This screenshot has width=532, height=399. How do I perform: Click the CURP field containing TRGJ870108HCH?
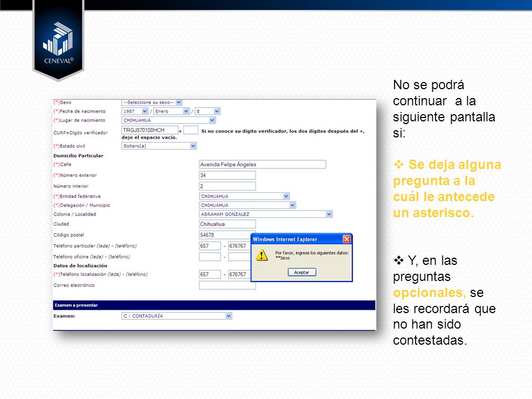(x=150, y=130)
